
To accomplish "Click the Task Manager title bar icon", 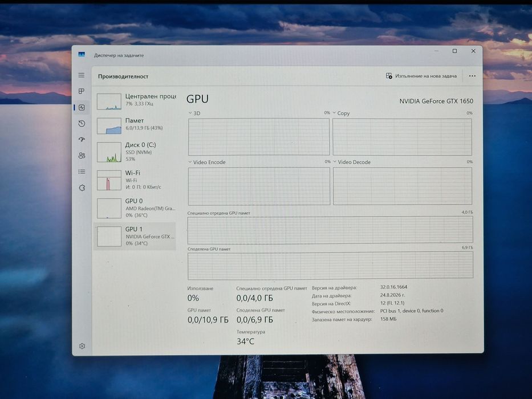I will click(x=82, y=54).
